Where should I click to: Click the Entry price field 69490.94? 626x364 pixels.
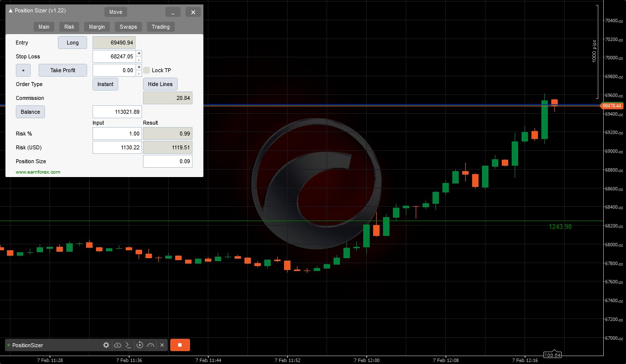tap(114, 43)
